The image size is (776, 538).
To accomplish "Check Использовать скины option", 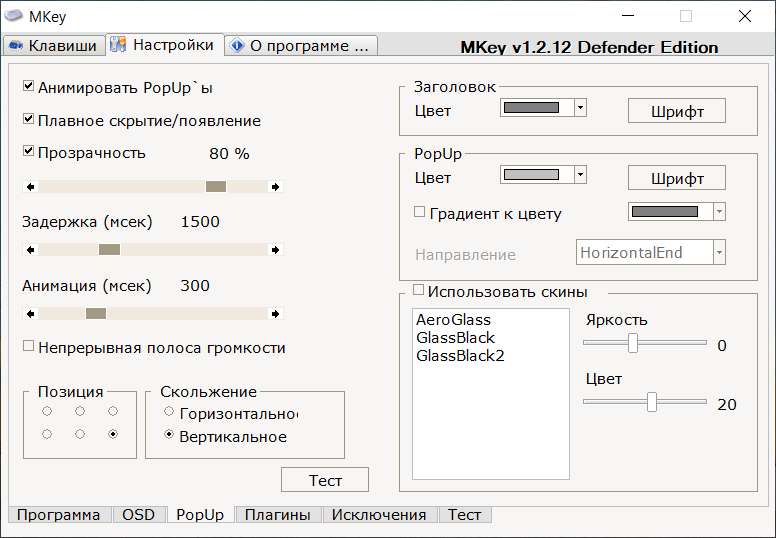I will tap(418, 290).
